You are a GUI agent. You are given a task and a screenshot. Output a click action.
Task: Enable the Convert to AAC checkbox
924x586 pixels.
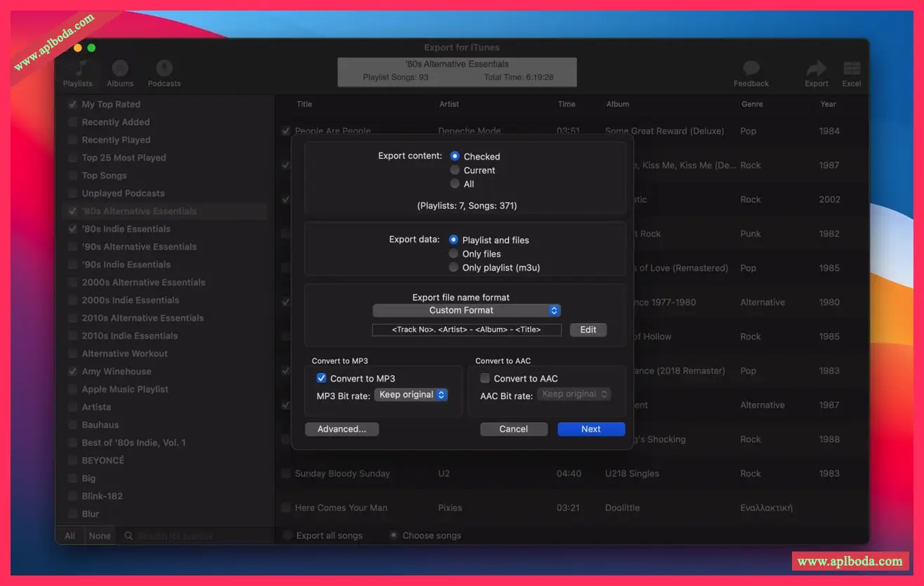click(x=485, y=378)
